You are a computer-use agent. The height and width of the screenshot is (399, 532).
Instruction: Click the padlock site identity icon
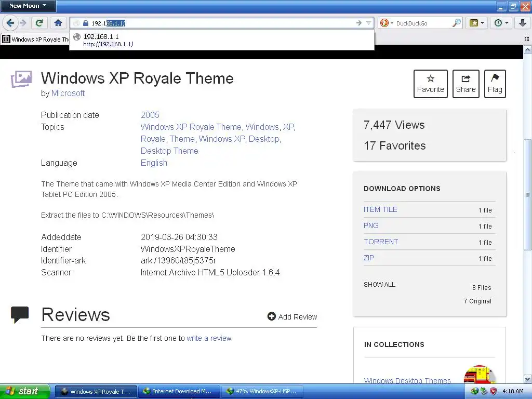86,23
